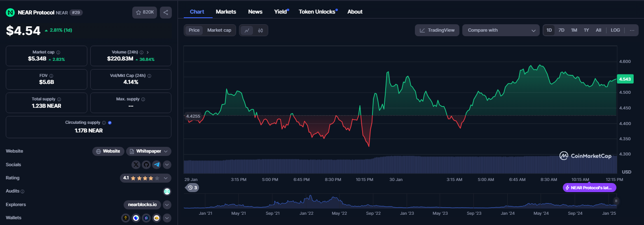Open Vol/Mkt Cap (24h) info icon
Image resolution: width=644 pixels, height=225 pixels.
click(x=149, y=76)
